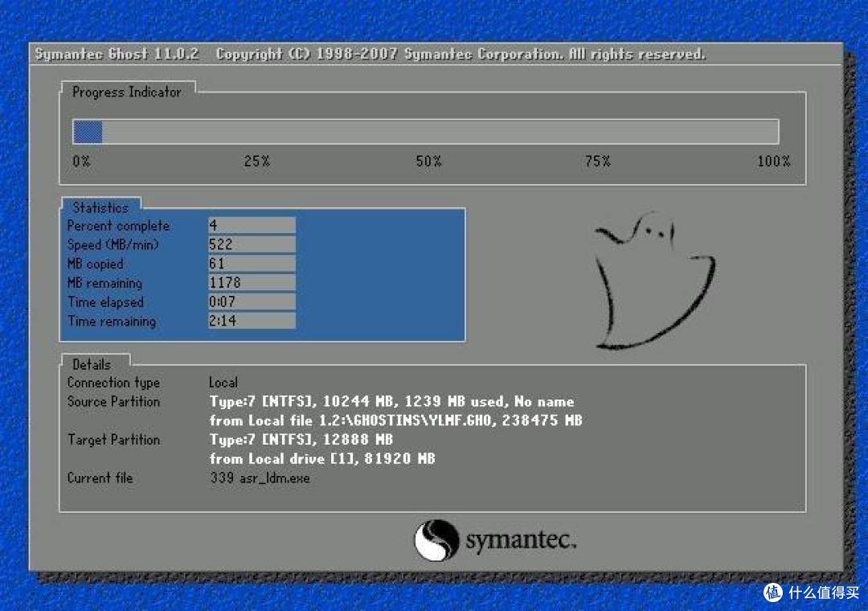Click the MB remaining label
Viewport: 868px width, 611px height.
click(x=104, y=283)
